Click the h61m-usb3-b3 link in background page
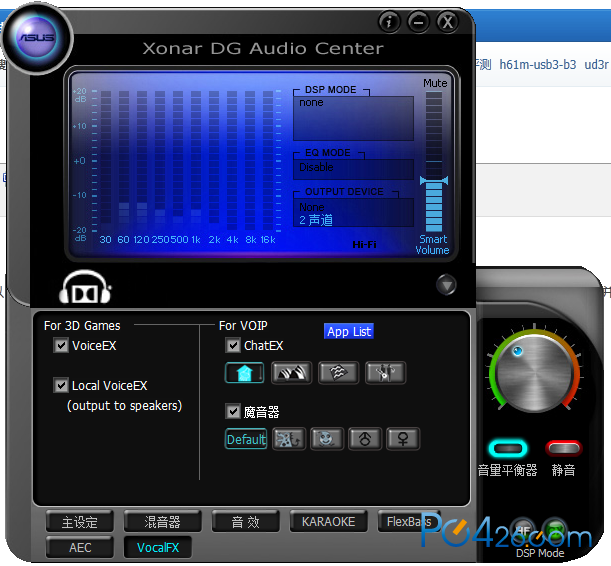 (537, 64)
